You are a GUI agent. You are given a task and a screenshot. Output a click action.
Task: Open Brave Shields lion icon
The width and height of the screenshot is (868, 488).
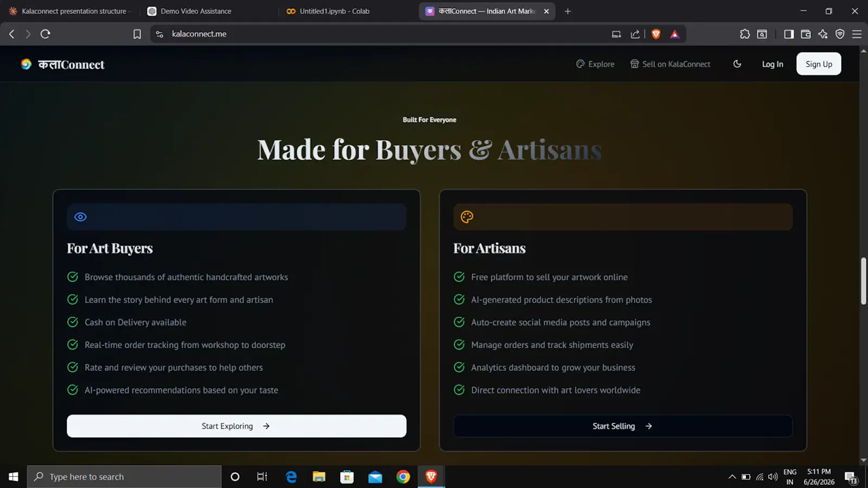(656, 34)
